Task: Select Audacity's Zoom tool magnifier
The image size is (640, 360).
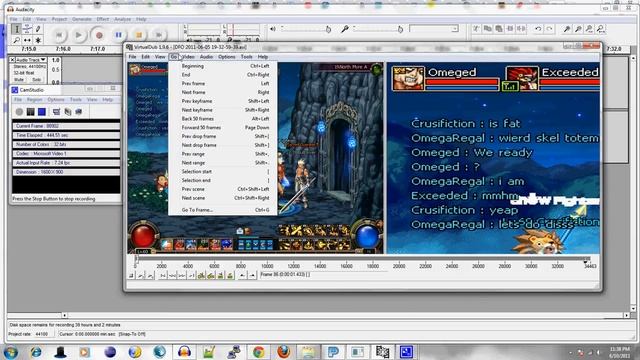Action: click(x=16, y=40)
